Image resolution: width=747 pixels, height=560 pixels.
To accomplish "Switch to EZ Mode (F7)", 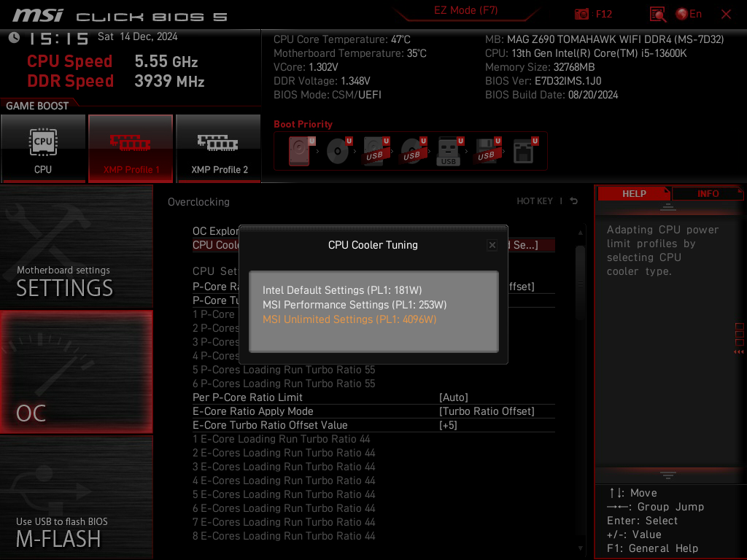I will point(465,10).
